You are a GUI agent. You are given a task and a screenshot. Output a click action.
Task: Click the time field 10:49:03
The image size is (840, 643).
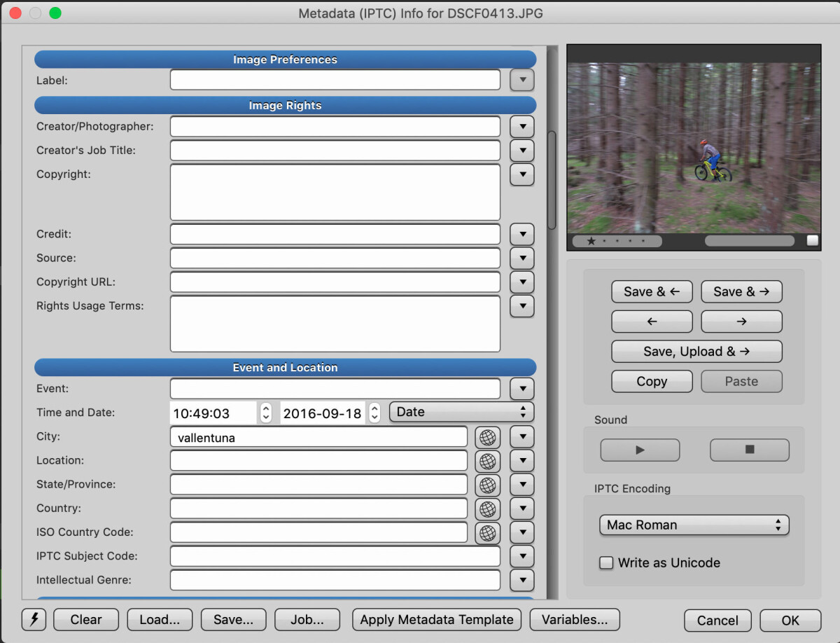(214, 413)
